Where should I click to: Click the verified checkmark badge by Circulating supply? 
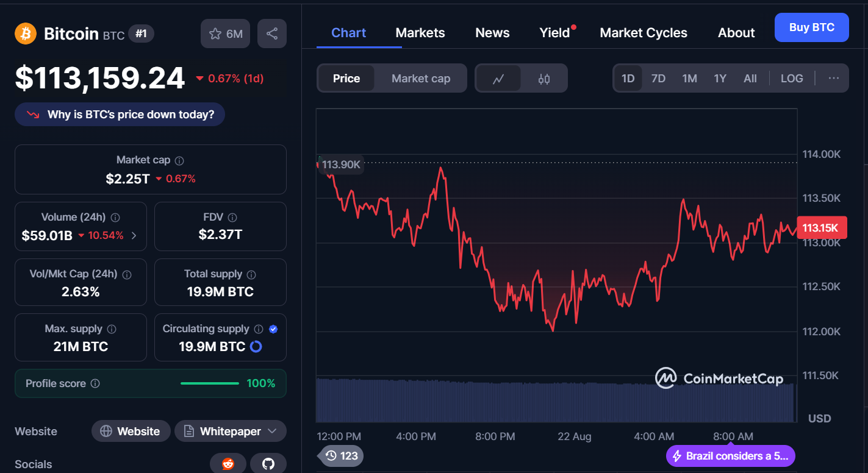coord(273,329)
